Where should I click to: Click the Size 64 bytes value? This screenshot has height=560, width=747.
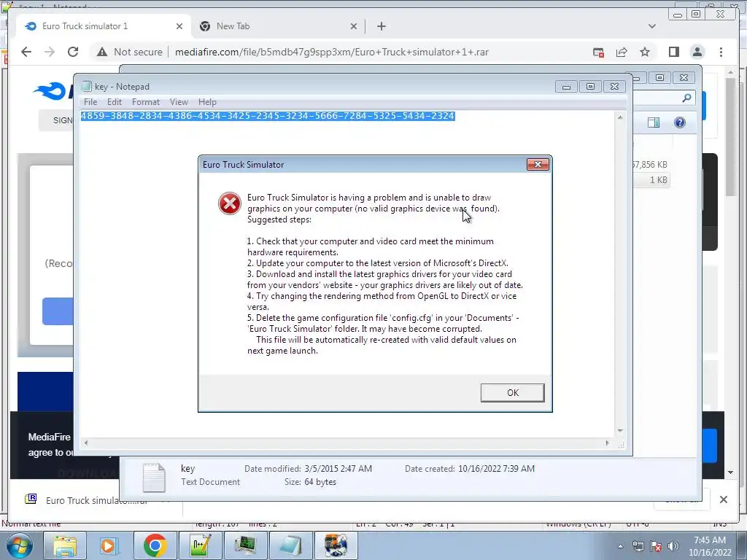coord(320,482)
